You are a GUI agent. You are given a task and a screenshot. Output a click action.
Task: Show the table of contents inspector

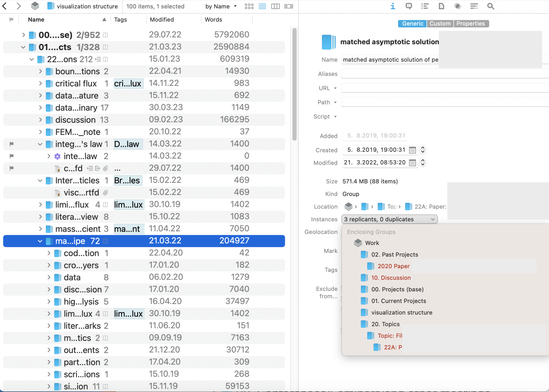pos(425,6)
